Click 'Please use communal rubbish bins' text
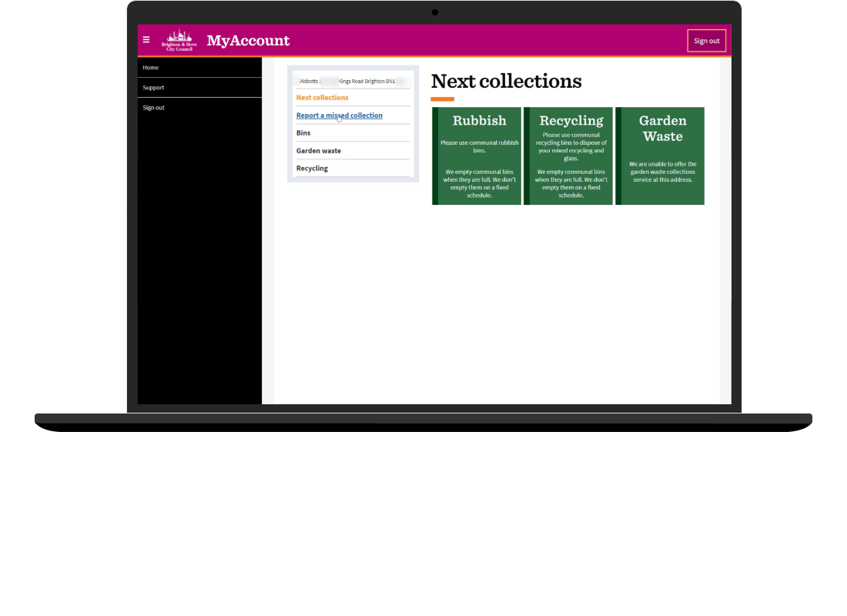The width and height of the screenshot is (847, 616). point(479,146)
